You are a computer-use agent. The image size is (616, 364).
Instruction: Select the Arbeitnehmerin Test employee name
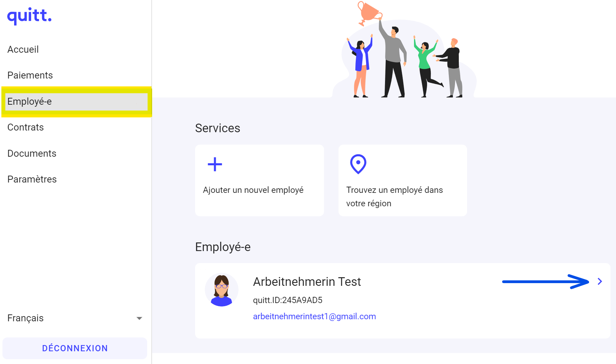point(307,282)
